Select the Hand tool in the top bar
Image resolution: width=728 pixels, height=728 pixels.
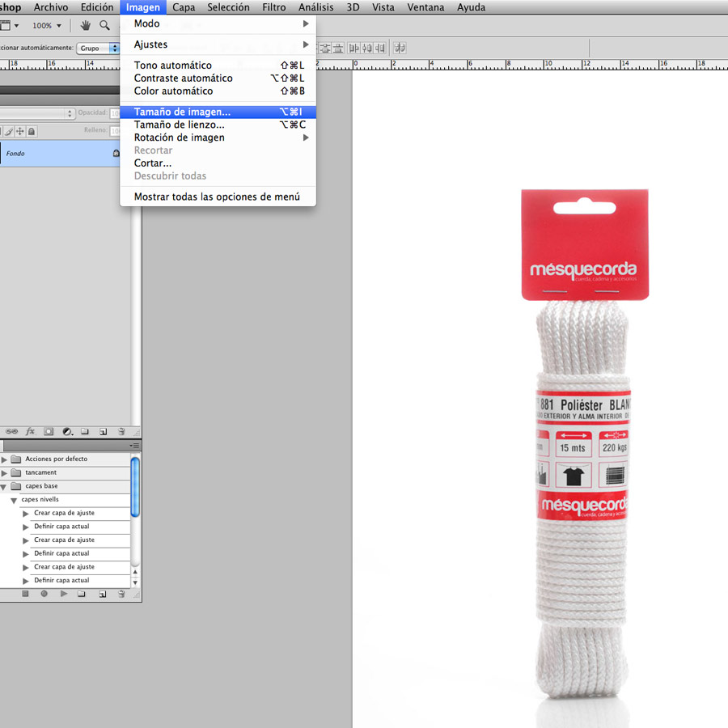point(85,26)
